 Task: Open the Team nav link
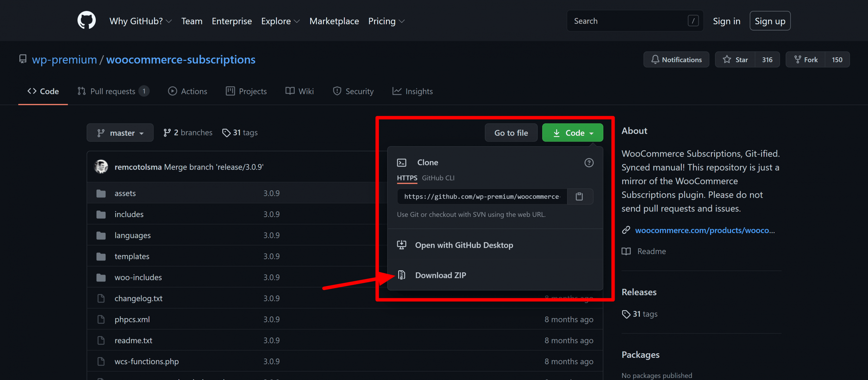(x=192, y=21)
